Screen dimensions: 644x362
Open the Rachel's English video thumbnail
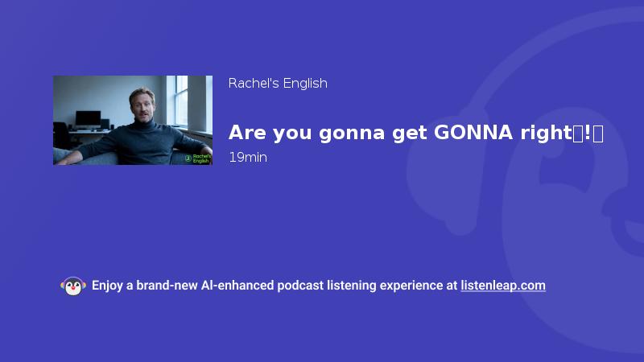click(x=133, y=120)
